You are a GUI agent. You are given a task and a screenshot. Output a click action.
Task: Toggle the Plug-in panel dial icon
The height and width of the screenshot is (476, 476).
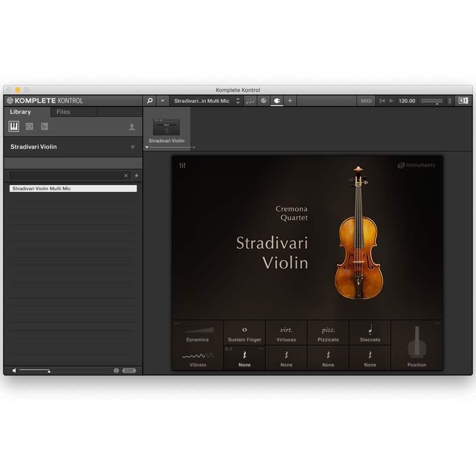tap(264, 101)
